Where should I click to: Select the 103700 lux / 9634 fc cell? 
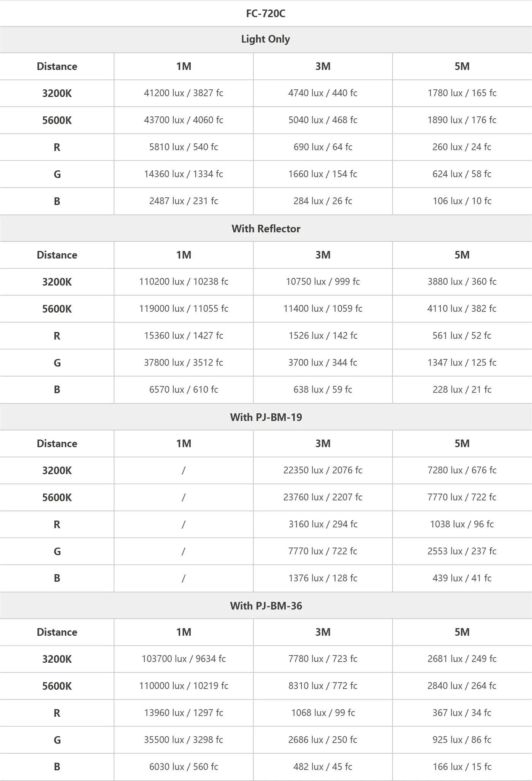click(x=184, y=659)
